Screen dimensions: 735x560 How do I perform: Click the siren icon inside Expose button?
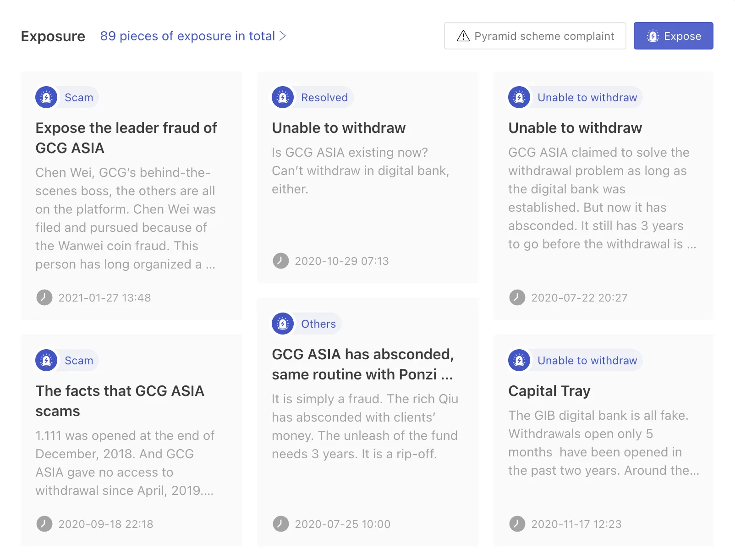pyautogui.click(x=653, y=36)
